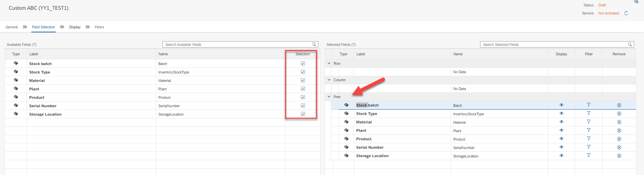Toggle display eye for Stock Type
The width and height of the screenshot is (644, 175).
point(562,113)
